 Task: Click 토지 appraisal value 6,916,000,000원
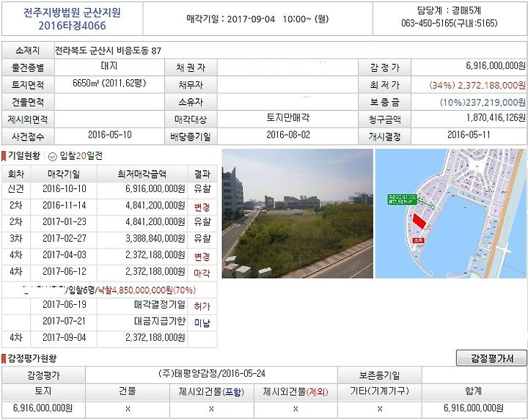coord(43,408)
